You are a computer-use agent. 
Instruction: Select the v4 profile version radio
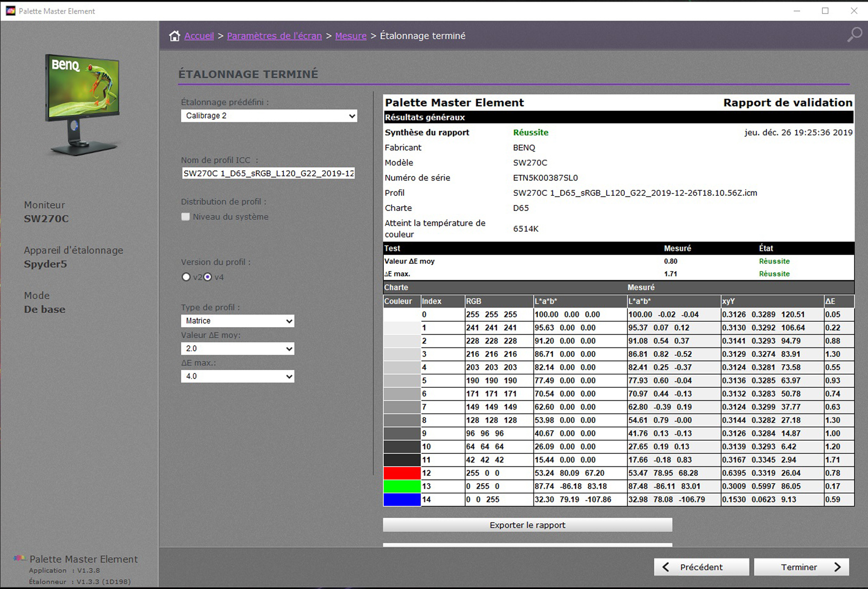coord(208,277)
